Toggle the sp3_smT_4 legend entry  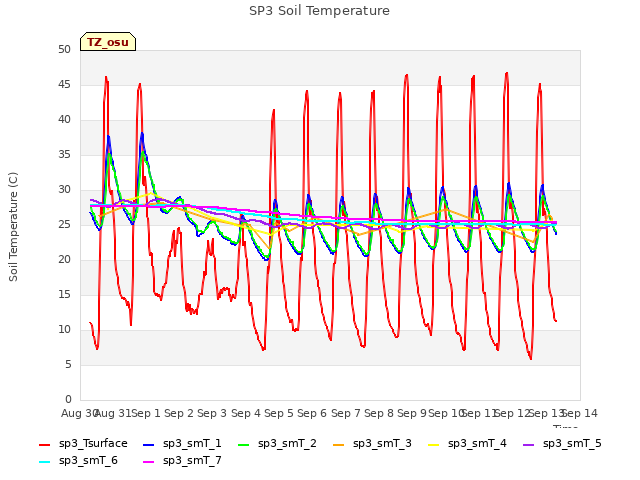pyautogui.click(x=467, y=444)
